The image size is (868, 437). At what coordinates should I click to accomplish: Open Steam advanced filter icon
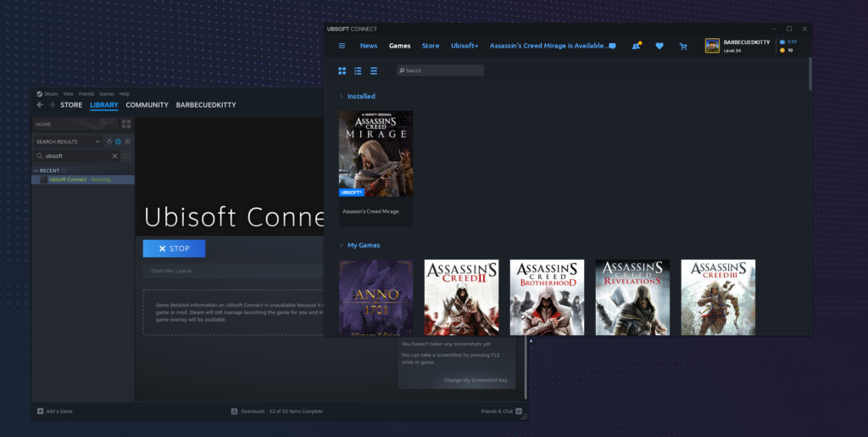coord(127,156)
